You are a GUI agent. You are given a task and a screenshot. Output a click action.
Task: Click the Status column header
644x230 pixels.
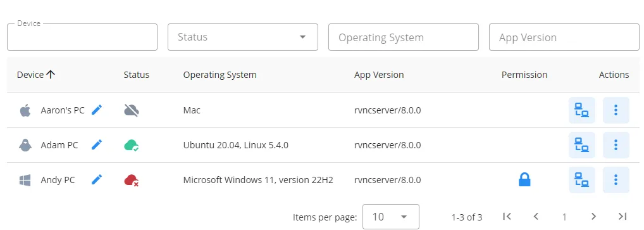tap(137, 75)
